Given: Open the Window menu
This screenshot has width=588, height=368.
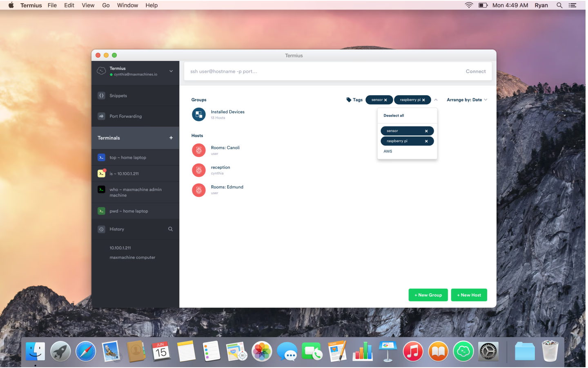Looking at the screenshot, I should tap(127, 5).
